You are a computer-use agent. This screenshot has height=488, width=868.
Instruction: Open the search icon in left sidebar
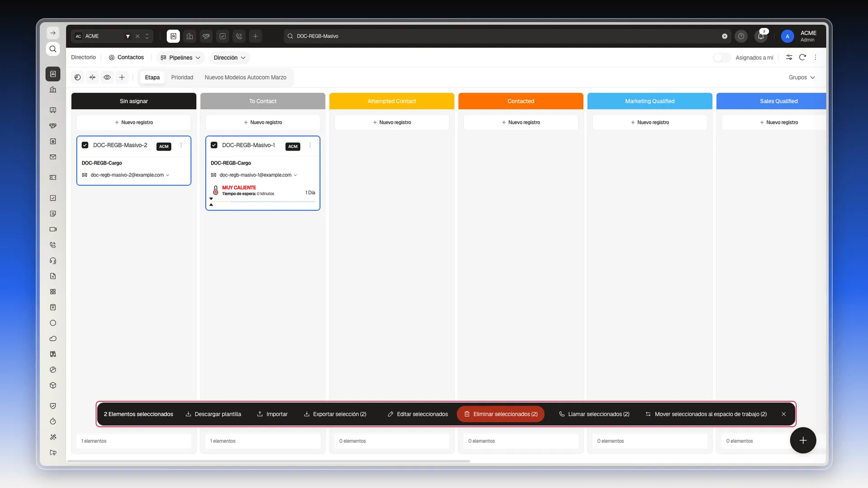[x=53, y=49]
